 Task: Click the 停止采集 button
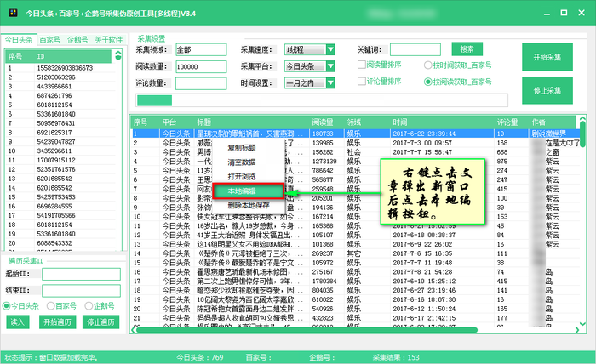coord(547,90)
